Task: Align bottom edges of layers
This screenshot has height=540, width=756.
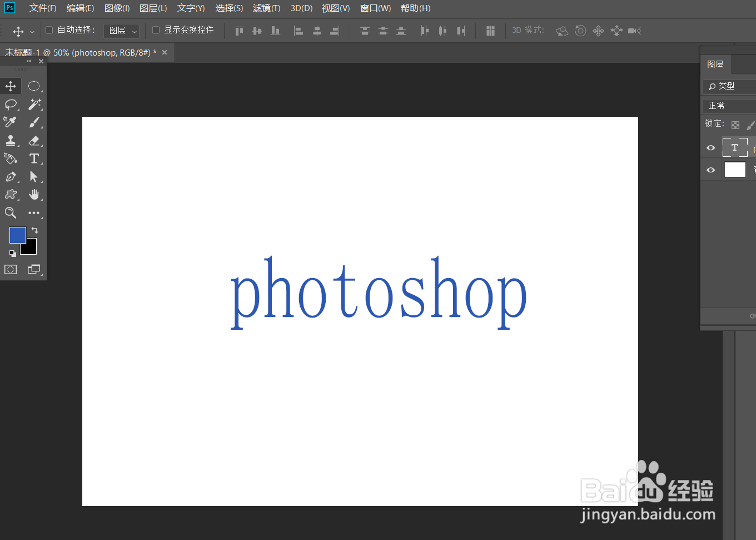Action: (x=275, y=31)
